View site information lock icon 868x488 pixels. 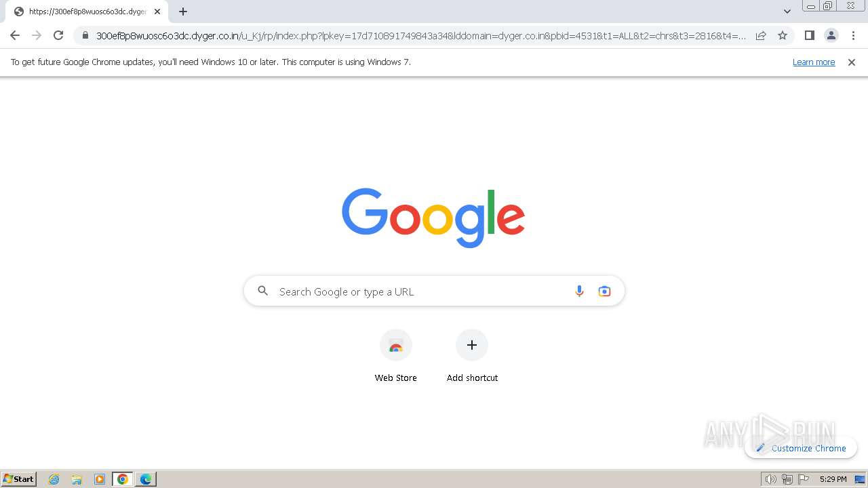pos(85,35)
